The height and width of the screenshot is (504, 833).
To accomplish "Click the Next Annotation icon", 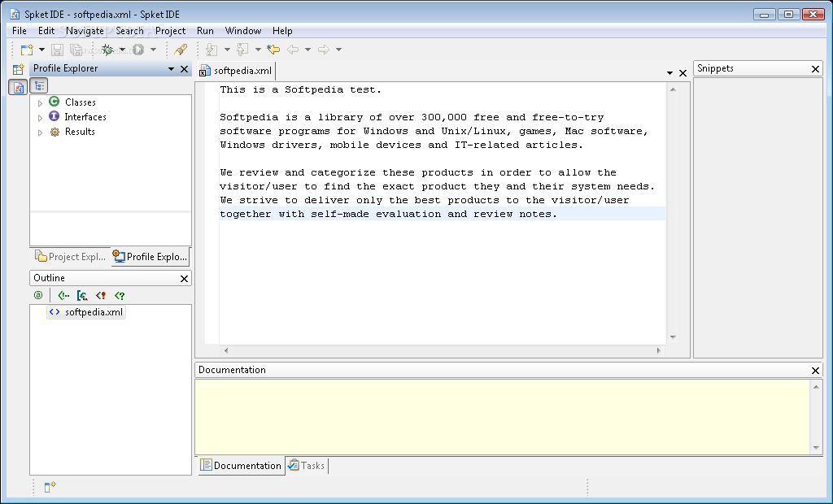I will coord(212,50).
